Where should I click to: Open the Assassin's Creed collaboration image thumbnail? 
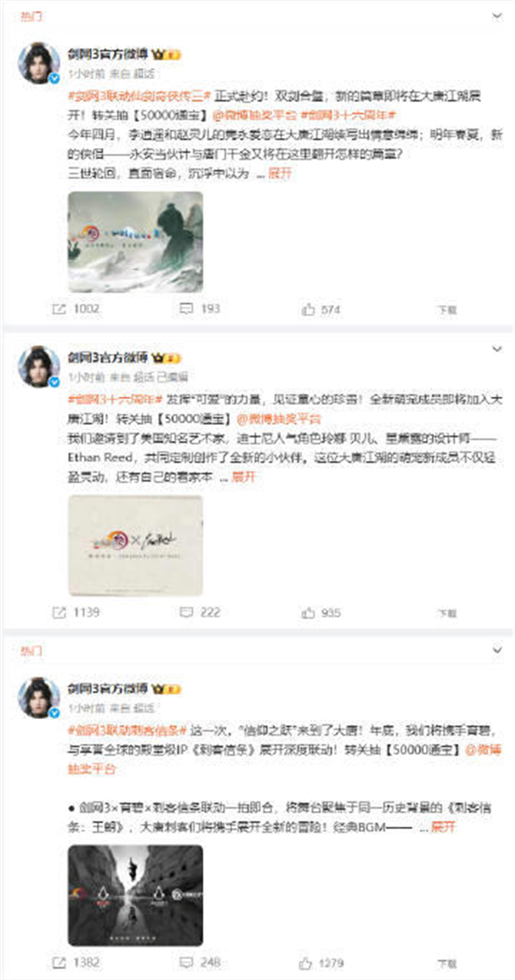[x=135, y=895]
